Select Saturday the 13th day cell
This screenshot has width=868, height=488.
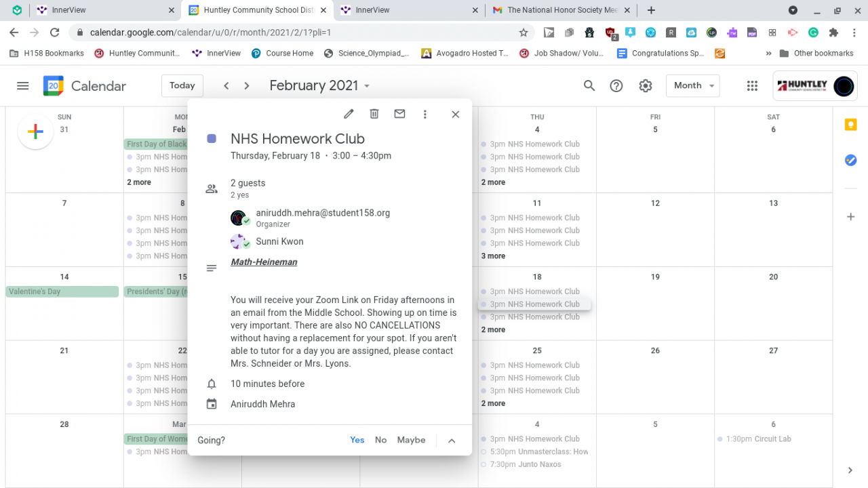[x=773, y=230]
